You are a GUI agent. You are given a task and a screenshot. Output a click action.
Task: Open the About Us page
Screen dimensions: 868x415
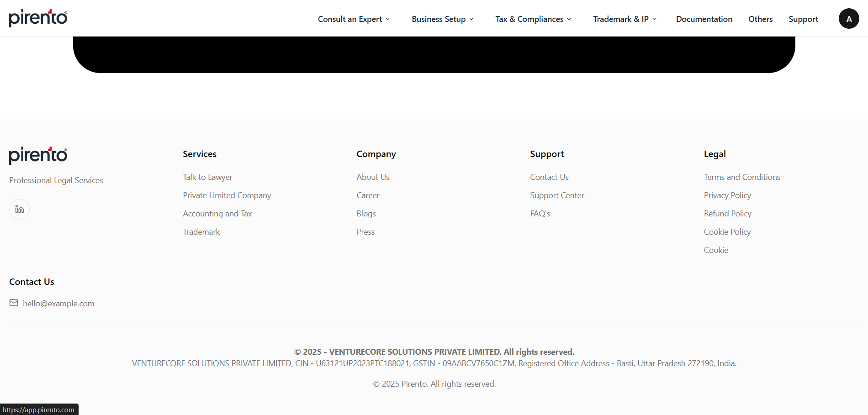[373, 177]
